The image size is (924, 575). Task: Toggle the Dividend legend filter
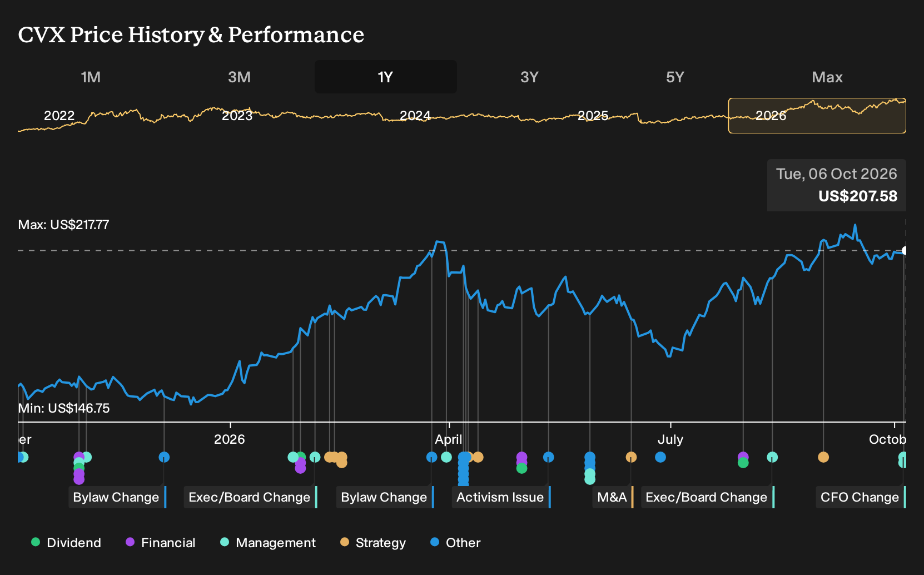click(x=66, y=543)
